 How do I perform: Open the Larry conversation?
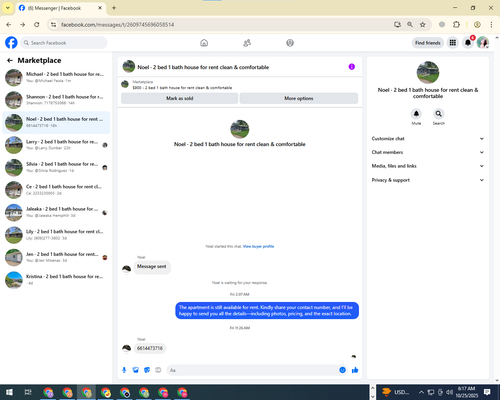[x=56, y=145]
